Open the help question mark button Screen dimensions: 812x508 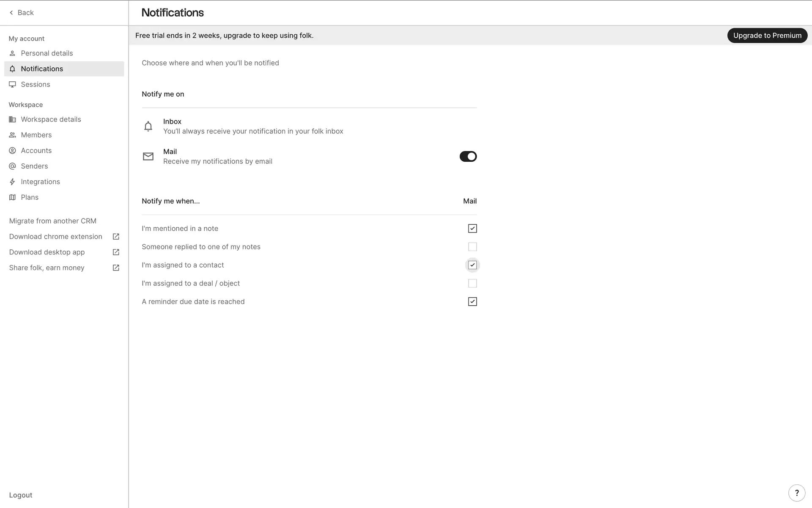pos(796,493)
